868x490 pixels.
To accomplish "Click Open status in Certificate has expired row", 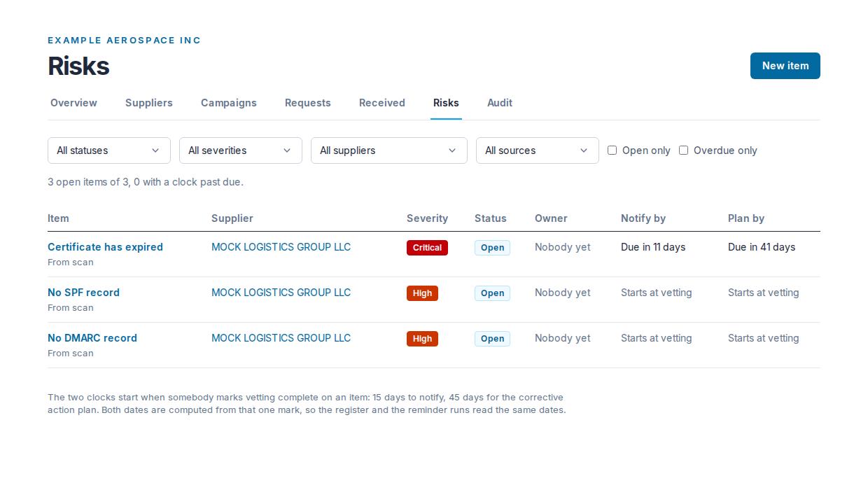I will pyautogui.click(x=492, y=248).
